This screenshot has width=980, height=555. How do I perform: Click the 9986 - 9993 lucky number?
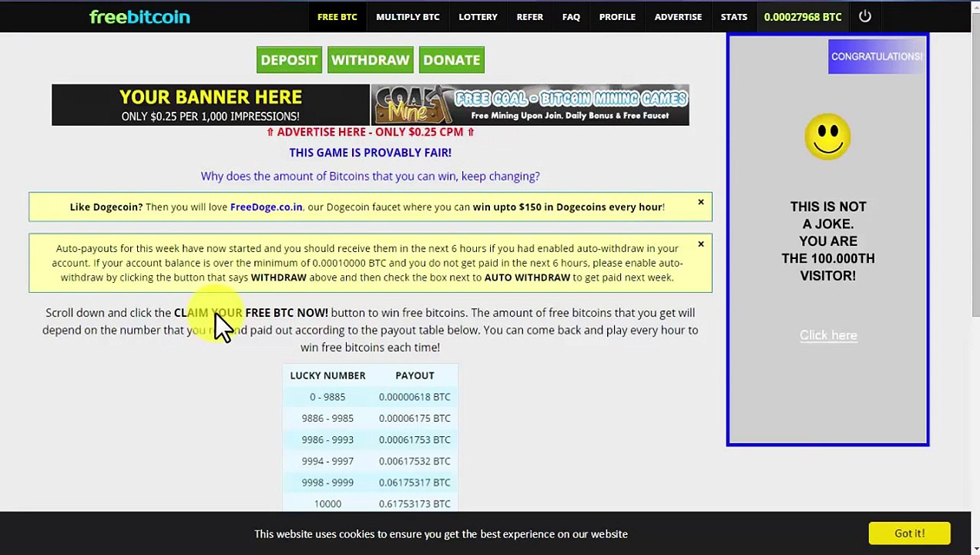click(327, 440)
